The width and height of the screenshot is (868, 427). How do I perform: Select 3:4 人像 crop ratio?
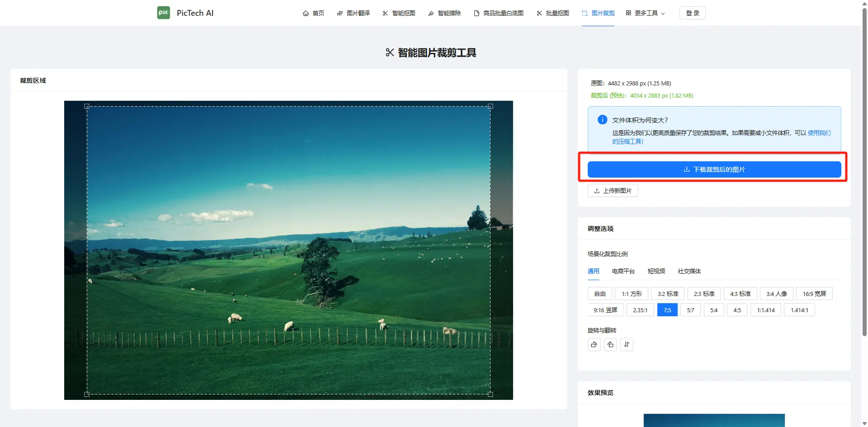pos(776,294)
